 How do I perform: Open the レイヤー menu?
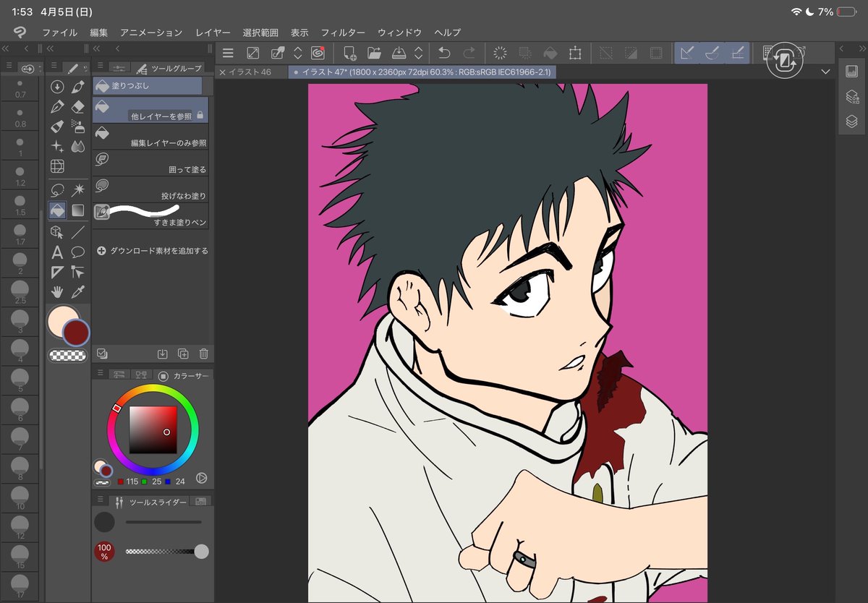(213, 33)
